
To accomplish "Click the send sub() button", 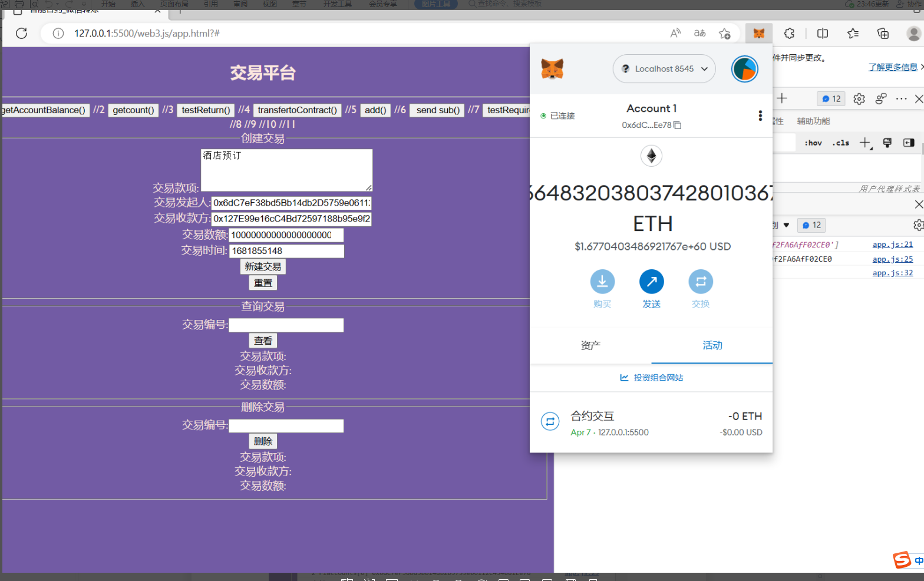I will click(437, 110).
